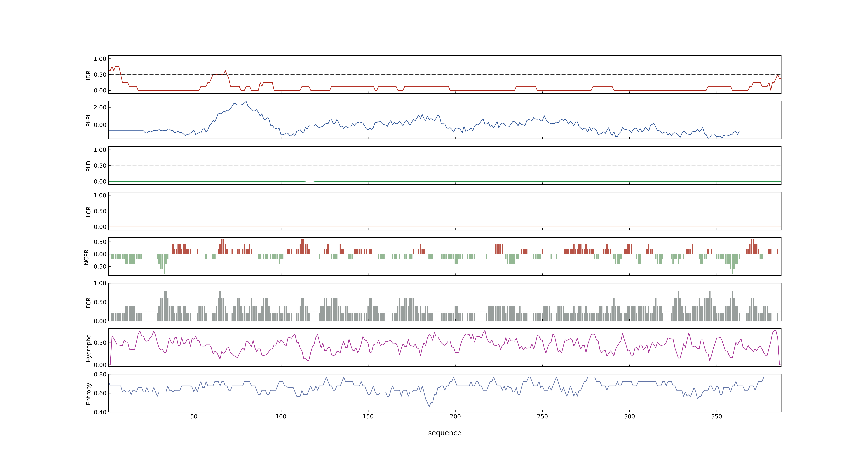Image resolution: width=868 pixels, height=463 pixels.
Task: Click the deepest green NCPR bar near residue 33
Action: (x=164, y=264)
